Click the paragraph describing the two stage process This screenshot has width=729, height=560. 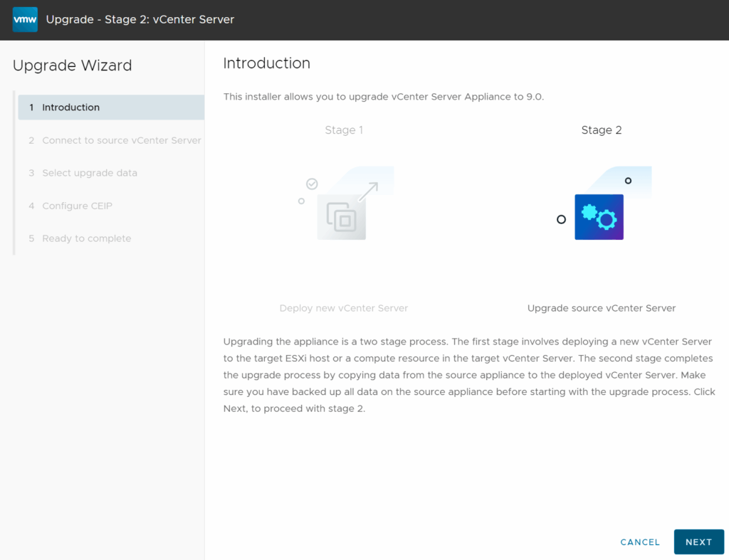tap(469, 375)
